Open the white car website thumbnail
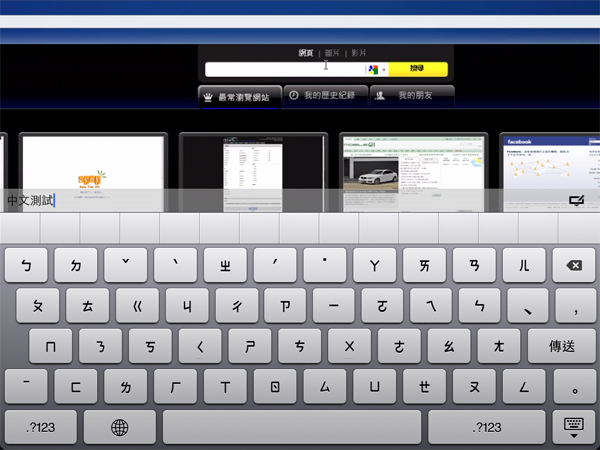The height and width of the screenshot is (450, 600). (x=413, y=172)
